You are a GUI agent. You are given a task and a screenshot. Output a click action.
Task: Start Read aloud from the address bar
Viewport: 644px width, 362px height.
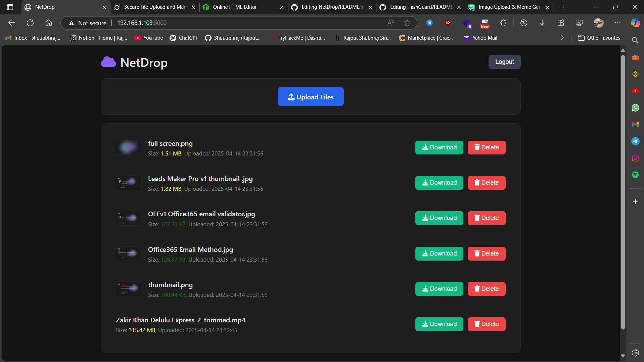coord(390,23)
